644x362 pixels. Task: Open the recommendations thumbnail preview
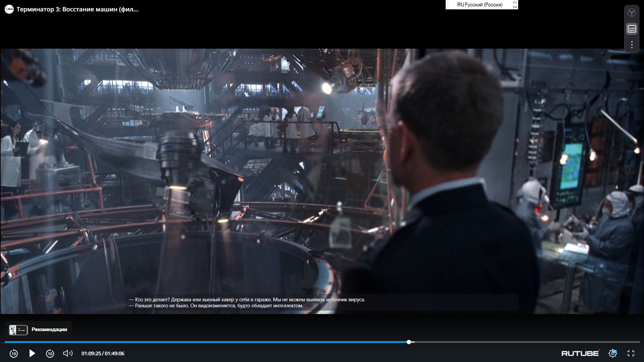point(18,330)
